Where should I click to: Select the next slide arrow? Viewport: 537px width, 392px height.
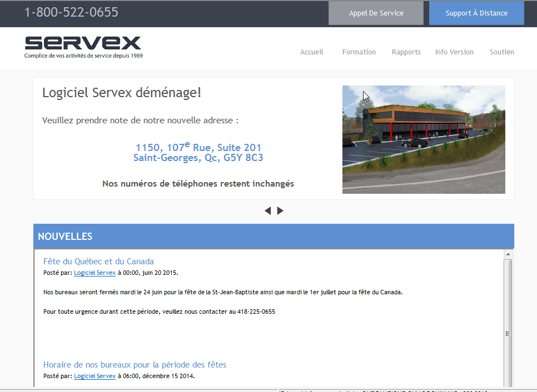280,210
